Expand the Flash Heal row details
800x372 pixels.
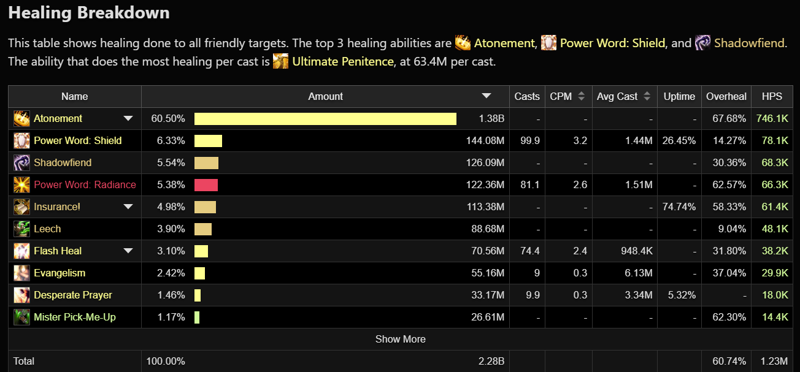pos(128,251)
